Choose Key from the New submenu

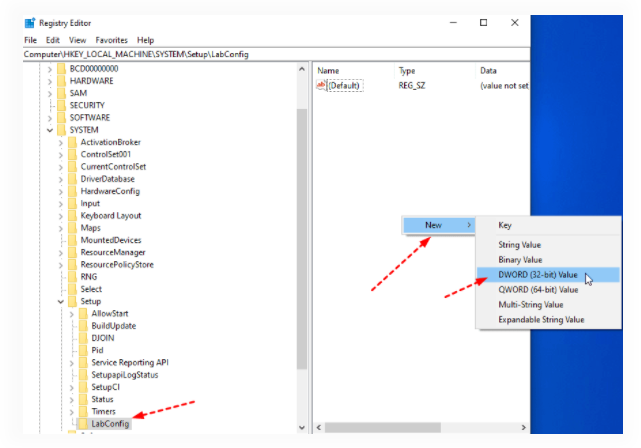[548, 225]
